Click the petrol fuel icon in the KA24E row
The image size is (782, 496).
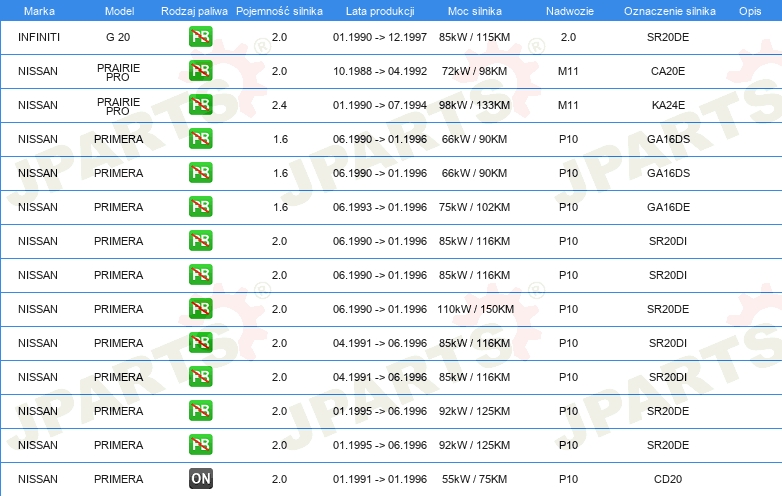click(200, 105)
